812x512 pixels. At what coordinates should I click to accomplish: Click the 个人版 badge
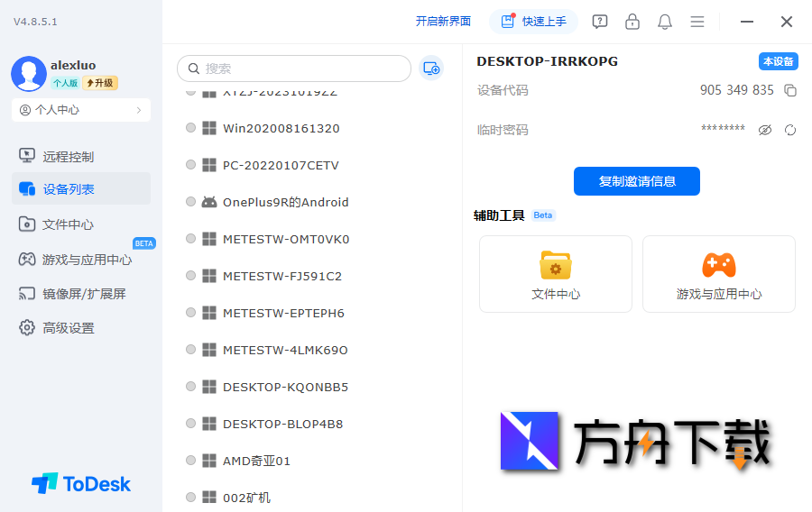(x=65, y=83)
